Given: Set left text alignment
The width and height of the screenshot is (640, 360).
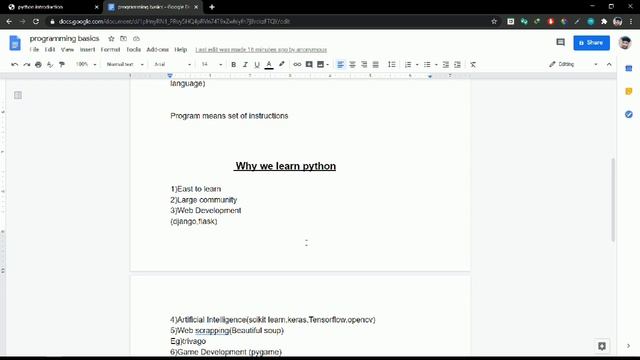Looking at the screenshot, I should click(x=340, y=64).
